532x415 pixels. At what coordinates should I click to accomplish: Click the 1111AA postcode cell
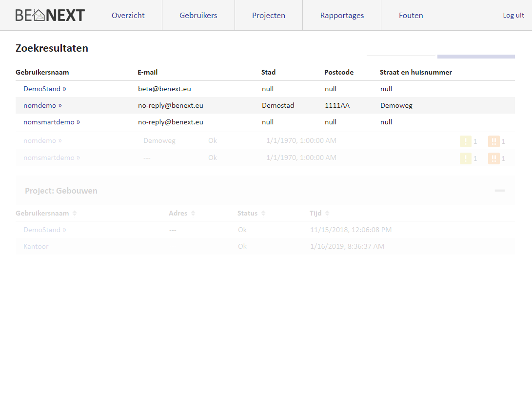pyautogui.click(x=337, y=105)
